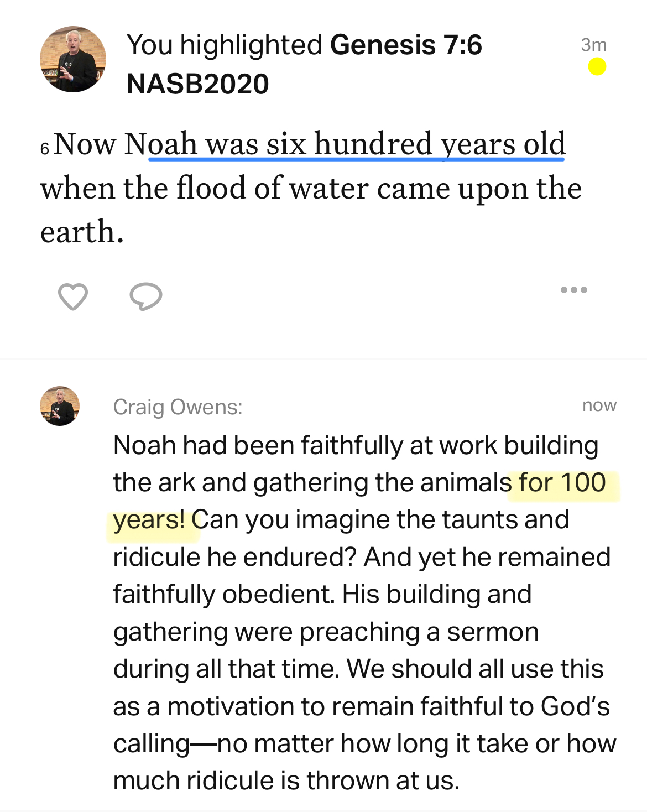Click the '3m' timestamp on the highlight
Screen dimensions: 647x812
click(593, 44)
